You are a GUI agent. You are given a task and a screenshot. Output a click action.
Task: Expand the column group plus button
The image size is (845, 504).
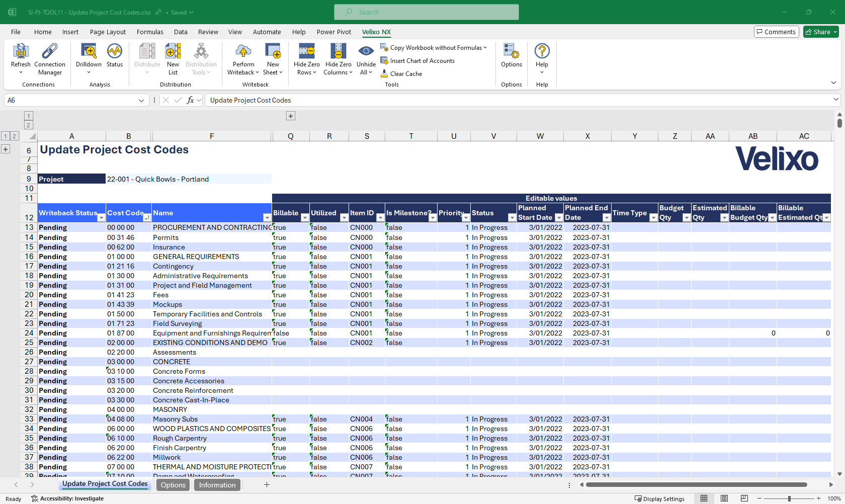[x=291, y=116]
